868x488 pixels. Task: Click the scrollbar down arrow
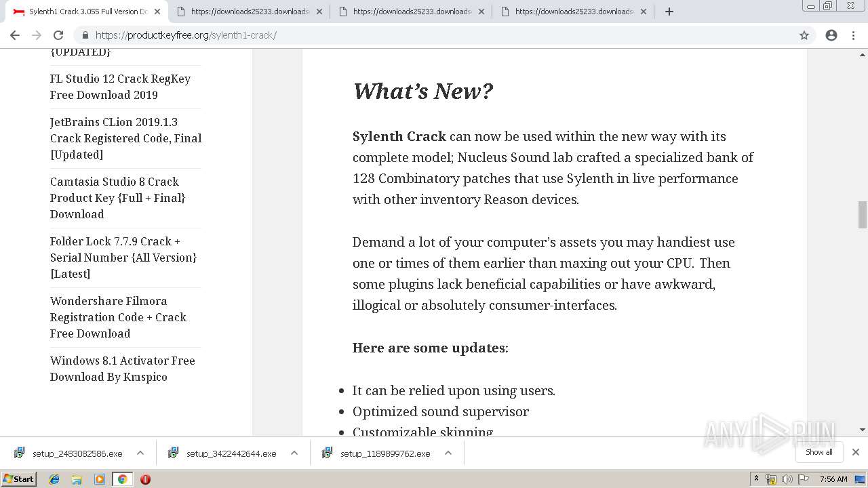(863, 430)
